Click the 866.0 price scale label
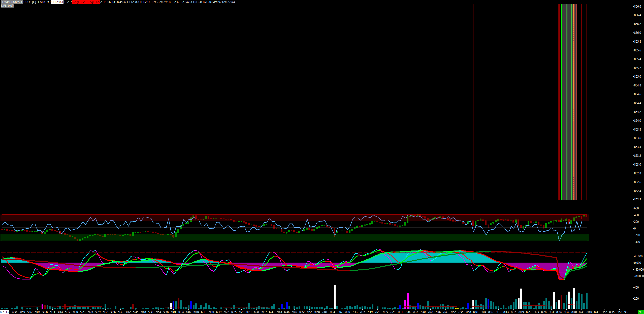 point(637,33)
